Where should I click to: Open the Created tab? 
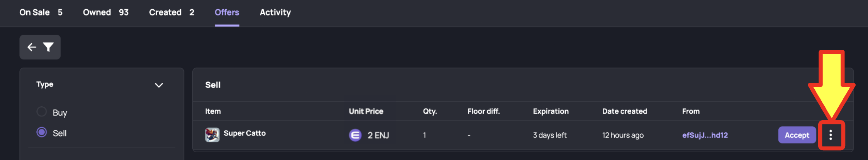coord(172,12)
